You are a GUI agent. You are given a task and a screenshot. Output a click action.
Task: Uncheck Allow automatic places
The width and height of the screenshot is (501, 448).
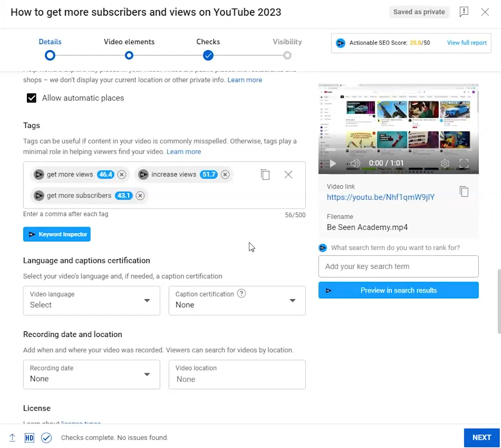(x=31, y=98)
